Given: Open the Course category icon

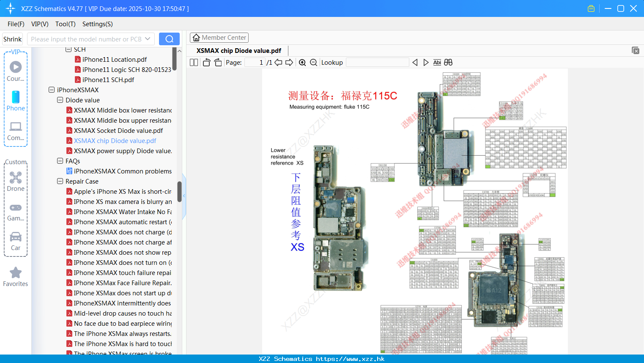Looking at the screenshot, I should [x=16, y=71].
